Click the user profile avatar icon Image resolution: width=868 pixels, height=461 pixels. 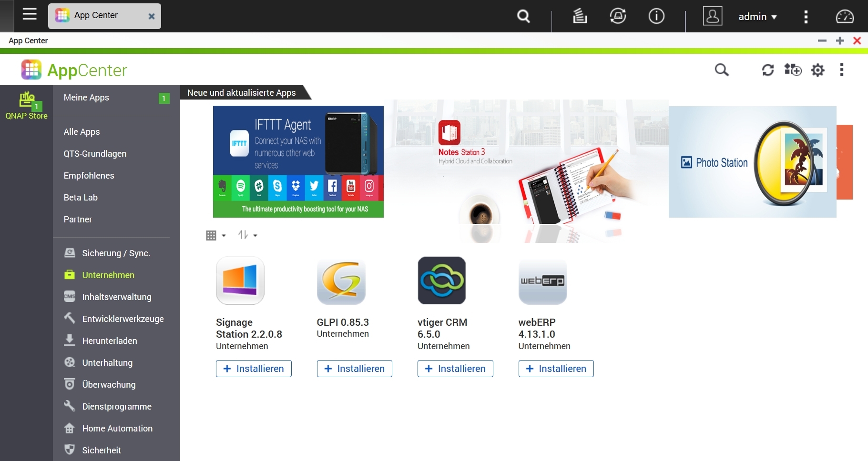tap(713, 16)
